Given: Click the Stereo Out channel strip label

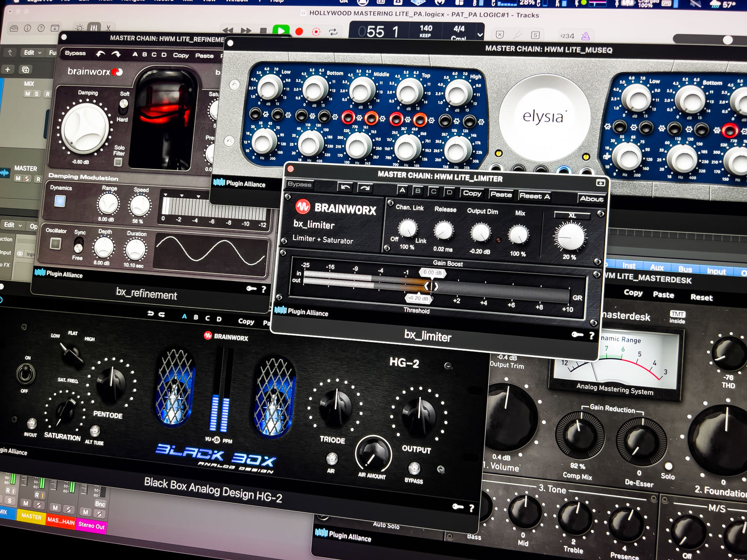Looking at the screenshot, I should pos(92,525).
